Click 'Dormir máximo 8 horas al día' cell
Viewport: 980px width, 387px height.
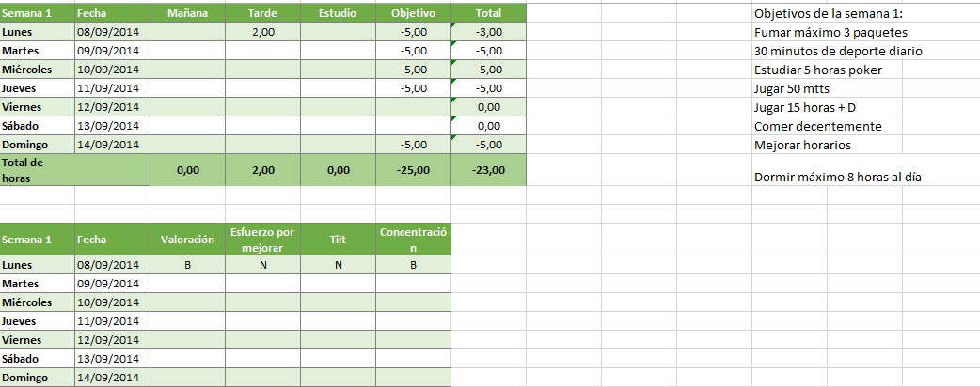pos(838,177)
